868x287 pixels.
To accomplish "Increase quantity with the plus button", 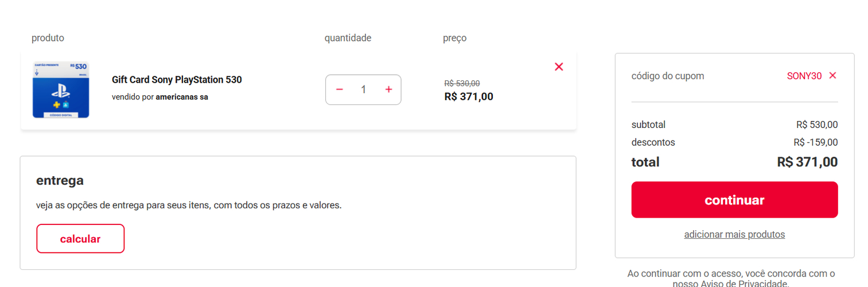I will click(388, 90).
